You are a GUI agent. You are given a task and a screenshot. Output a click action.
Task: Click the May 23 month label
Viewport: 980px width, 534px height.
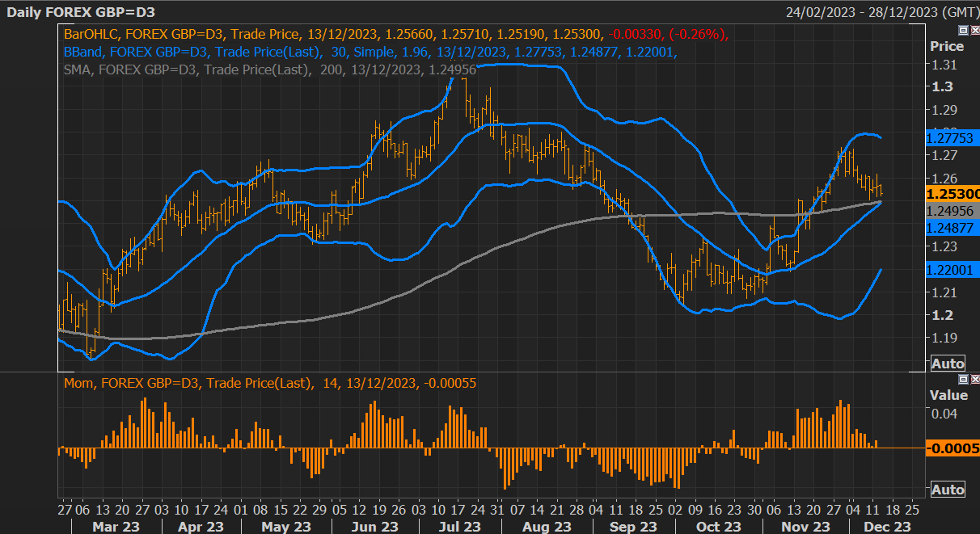[286, 527]
